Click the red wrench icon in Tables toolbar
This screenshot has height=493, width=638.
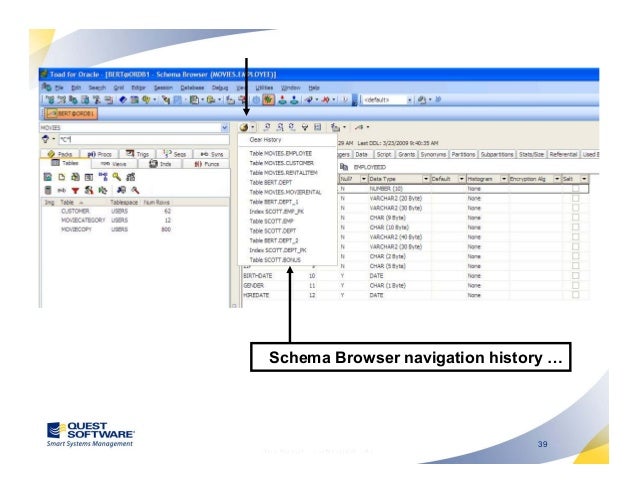pyautogui.click(x=135, y=190)
